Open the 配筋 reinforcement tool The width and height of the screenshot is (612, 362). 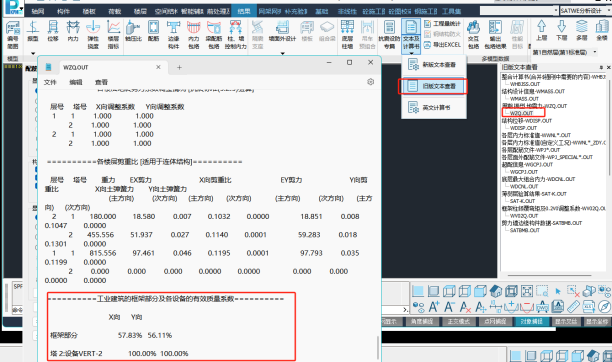click(x=153, y=32)
